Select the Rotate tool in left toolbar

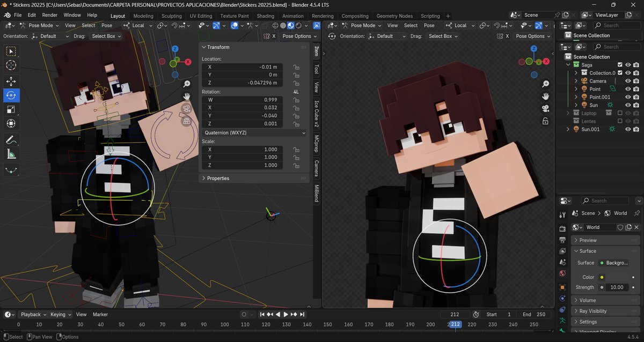11,95
